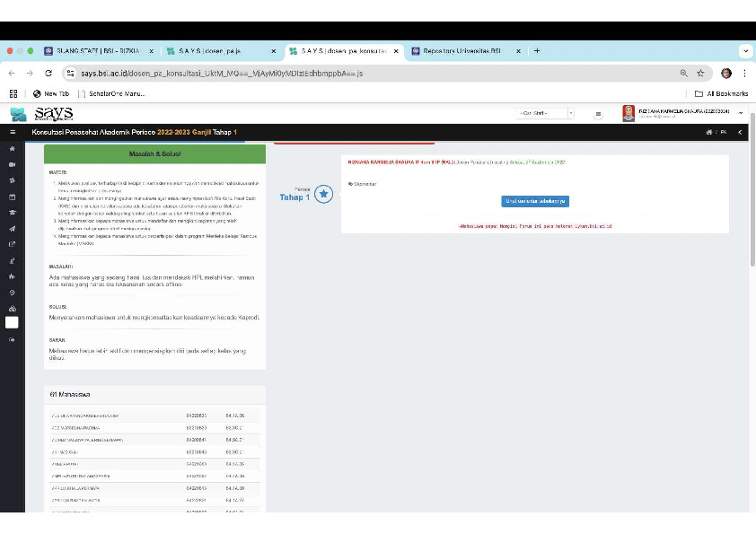Open the home icon in sidebar

click(12, 149)
